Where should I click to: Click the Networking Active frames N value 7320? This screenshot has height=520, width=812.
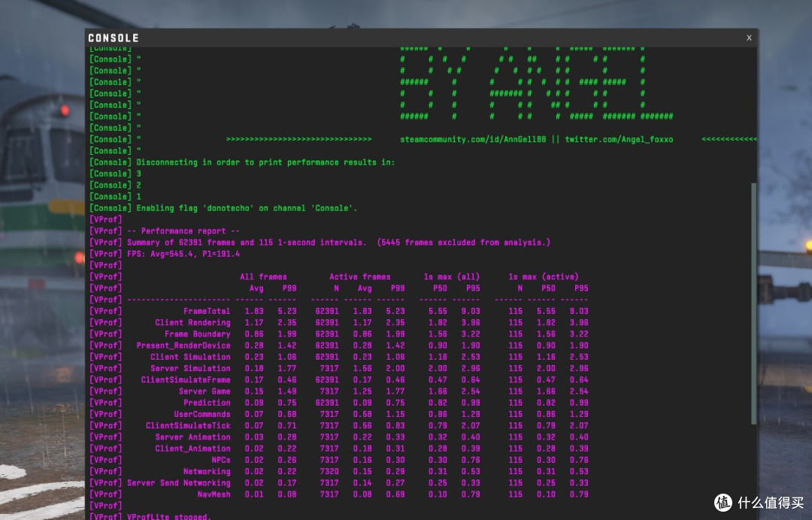pos(329,471)
